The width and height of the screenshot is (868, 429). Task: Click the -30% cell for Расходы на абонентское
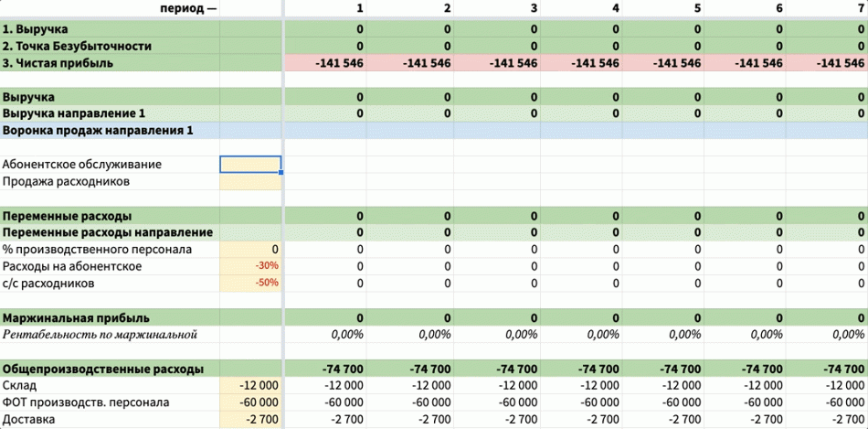[250, 266]
